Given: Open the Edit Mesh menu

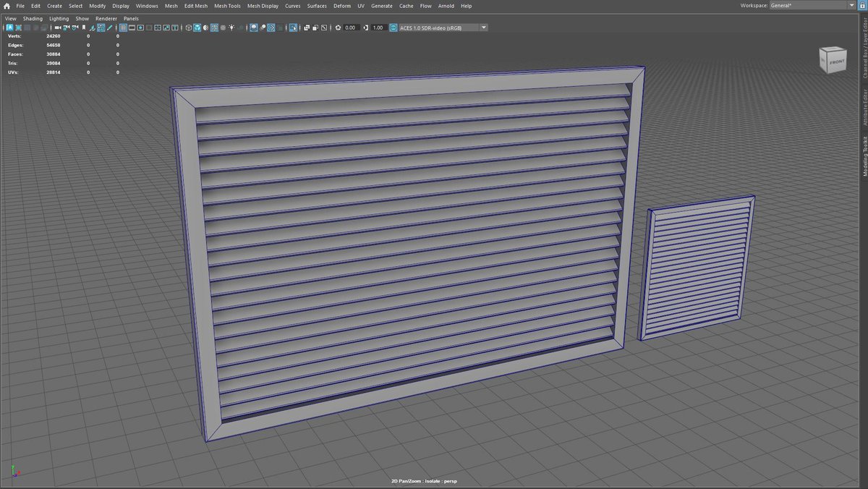Looking at the screenshot, I should [x=196, y=6].
